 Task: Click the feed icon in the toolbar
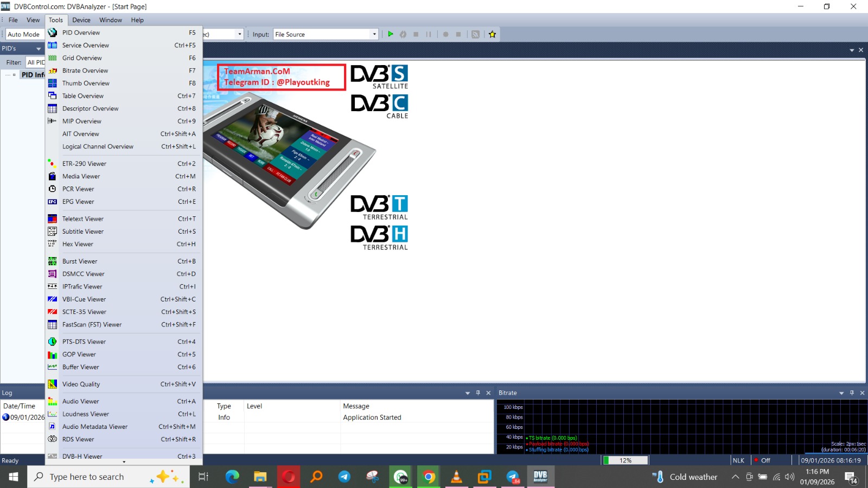click(475, 34)
